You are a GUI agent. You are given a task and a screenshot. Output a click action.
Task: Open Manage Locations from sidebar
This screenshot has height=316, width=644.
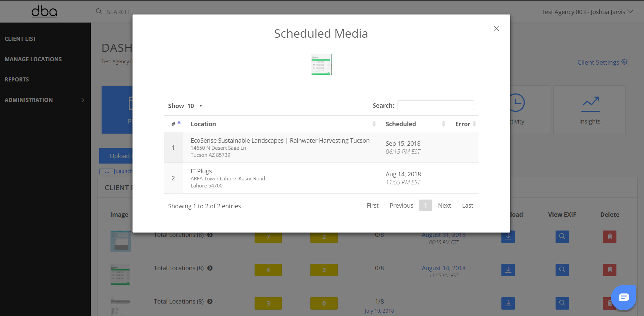(33, 59)
